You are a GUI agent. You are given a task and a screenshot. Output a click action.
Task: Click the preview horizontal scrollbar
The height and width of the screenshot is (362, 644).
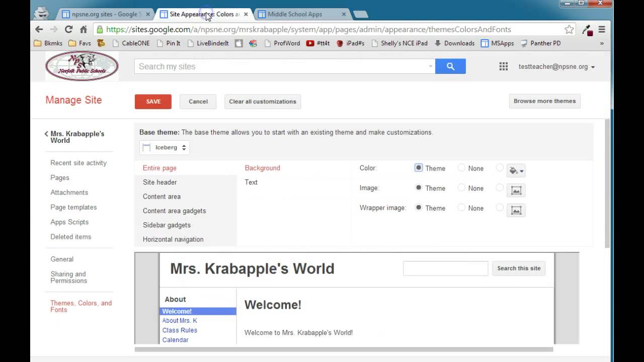344,349
